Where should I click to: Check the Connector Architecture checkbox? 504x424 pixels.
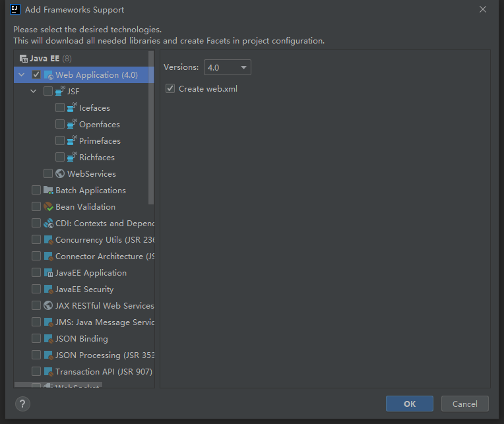tap(36, 256)
